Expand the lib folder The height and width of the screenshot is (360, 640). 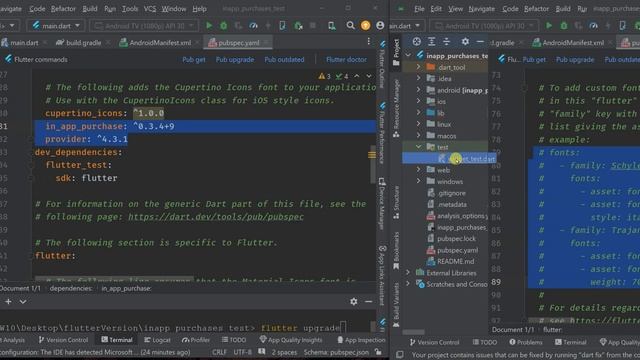(418, 113)
